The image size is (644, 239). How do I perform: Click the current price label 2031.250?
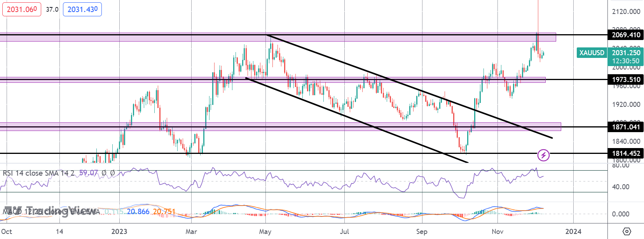coord(626,53)
